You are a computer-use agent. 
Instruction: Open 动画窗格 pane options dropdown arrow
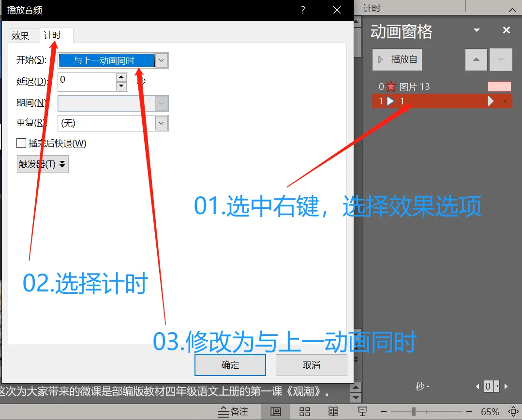(x=477, y=30)
